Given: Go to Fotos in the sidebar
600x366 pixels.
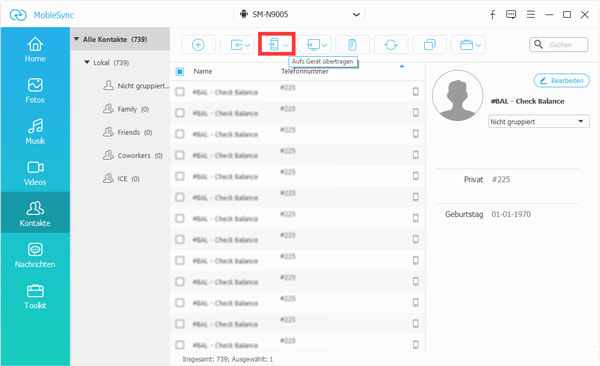Looking at the screenshot, I should point(35,91).
